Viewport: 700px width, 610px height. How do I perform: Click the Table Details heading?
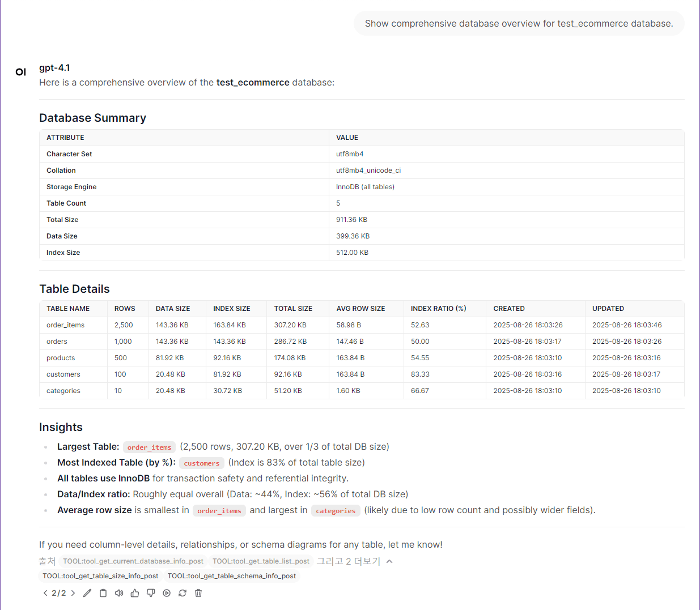(74, 289)
